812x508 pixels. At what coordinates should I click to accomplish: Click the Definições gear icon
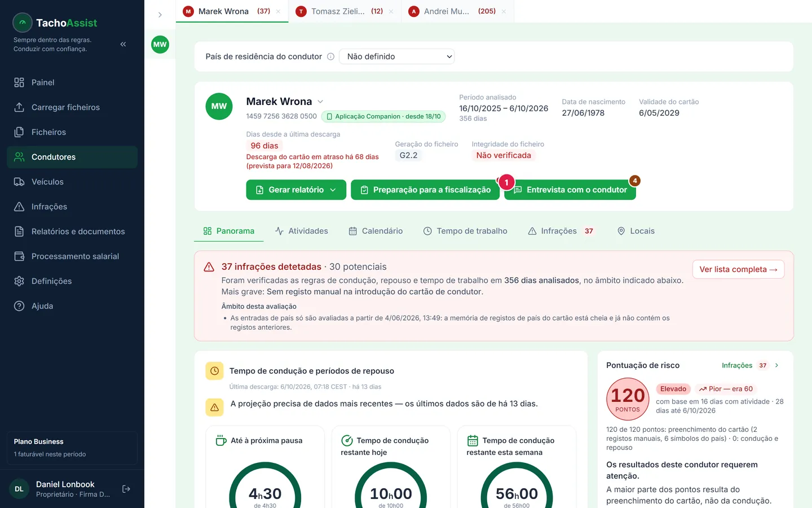19,281
